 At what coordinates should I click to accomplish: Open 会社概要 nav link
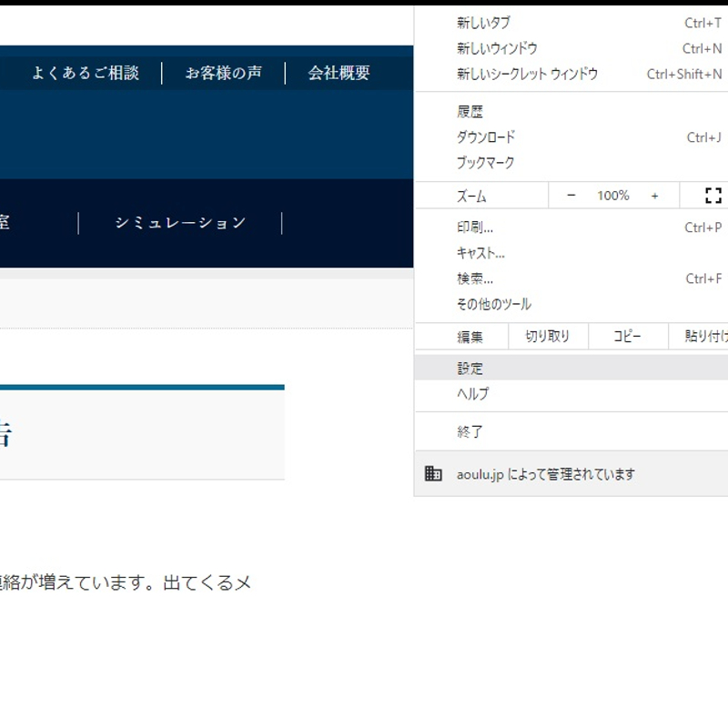[x=339, y=73]
